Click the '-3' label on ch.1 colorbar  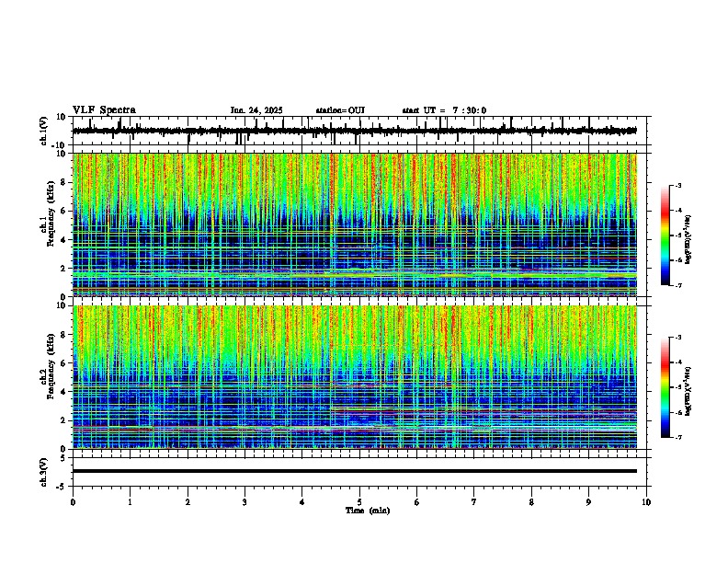pos(677,186)
